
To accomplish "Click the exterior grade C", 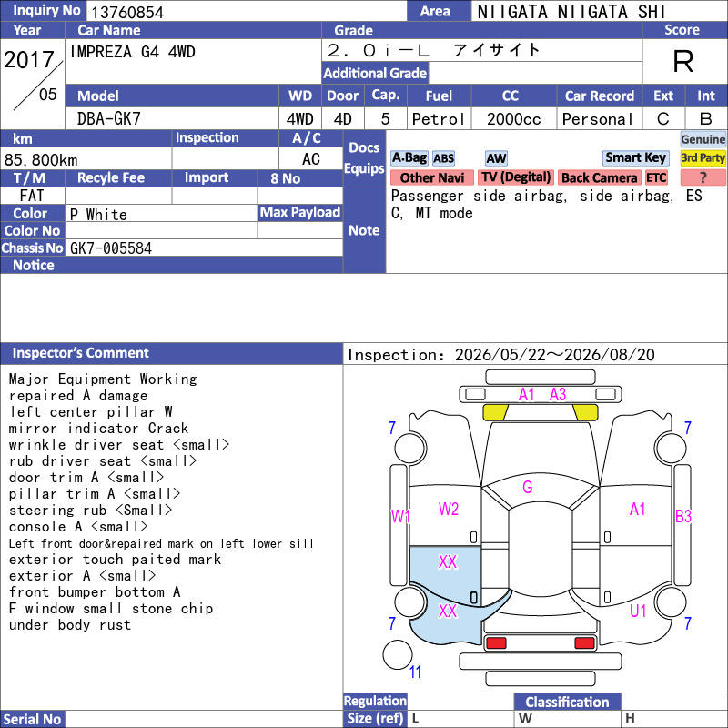I will click(663, 119).
